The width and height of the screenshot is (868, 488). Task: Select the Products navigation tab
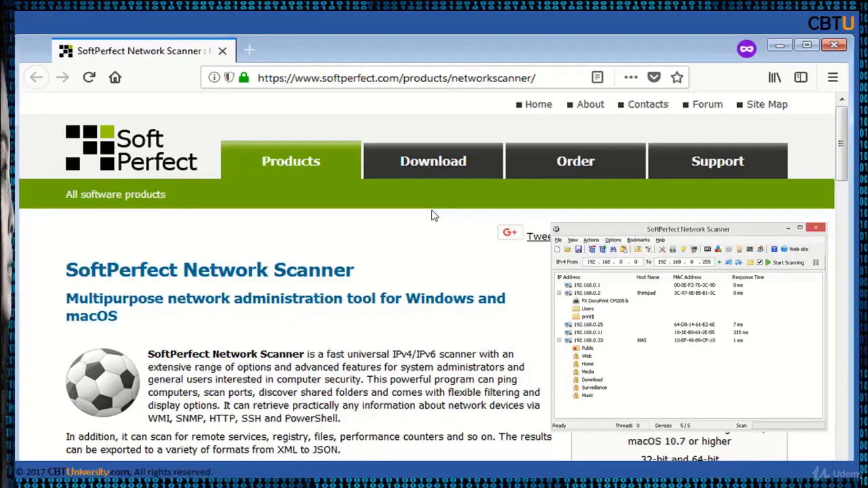coord(291,161)
